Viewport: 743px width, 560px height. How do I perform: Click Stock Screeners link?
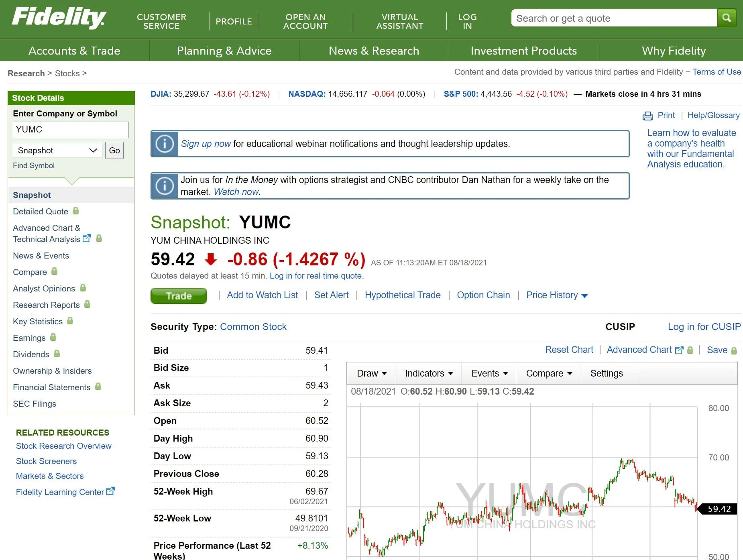click(x=46, y=461)
